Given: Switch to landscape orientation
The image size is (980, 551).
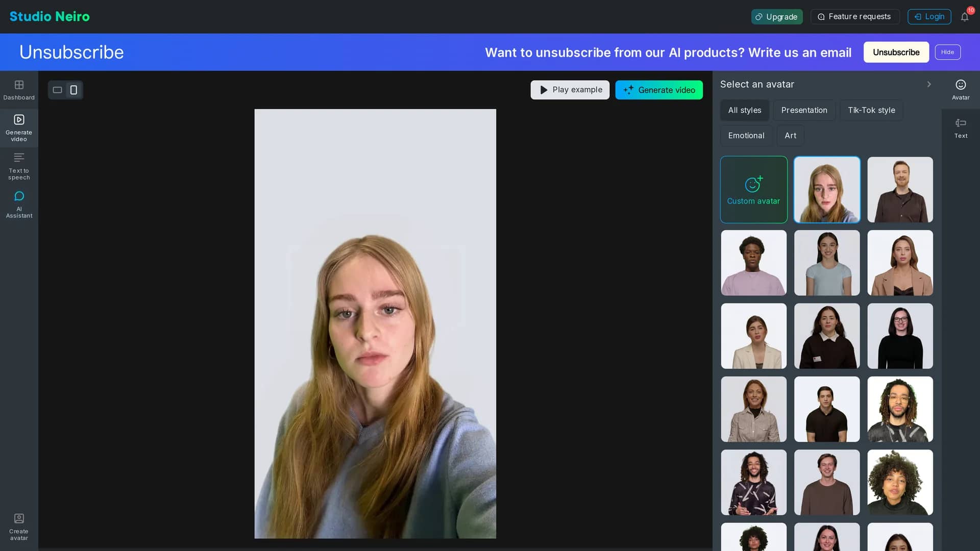Looking at the screenshot, I should point(58,90).
